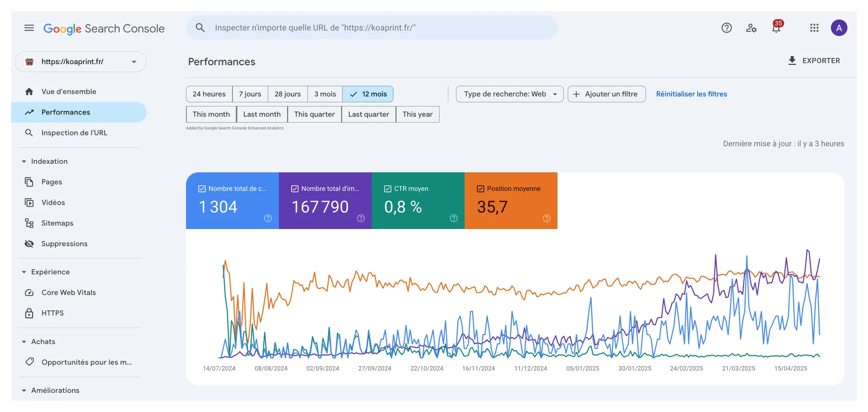The height and width of the screenshot is (412, 868).
Task: Click the Ajouter un filtre button
Action: [x=606, y=94]
